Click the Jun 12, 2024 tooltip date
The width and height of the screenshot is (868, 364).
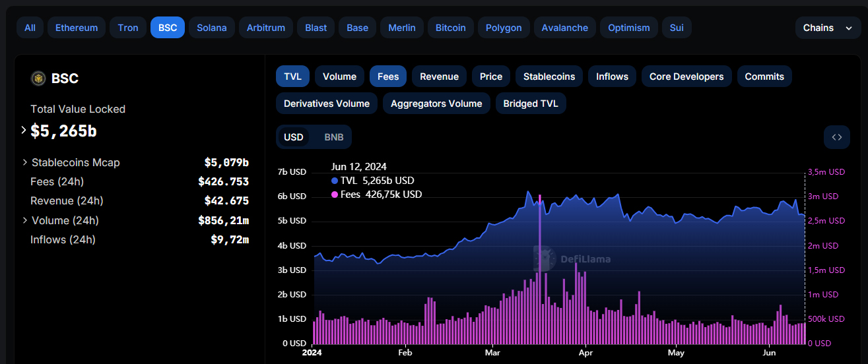point(359,166)
